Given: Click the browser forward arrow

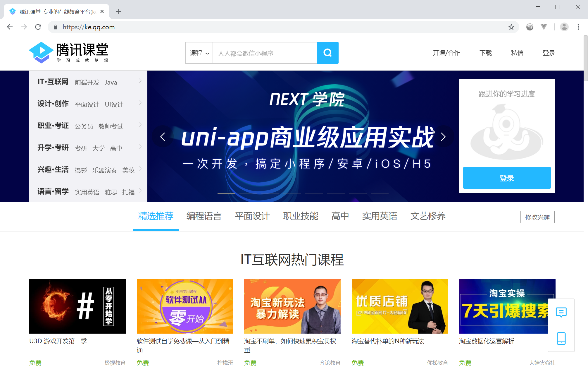Looking at the screenshot, I should pyautogui.click(x=24, y=27).
